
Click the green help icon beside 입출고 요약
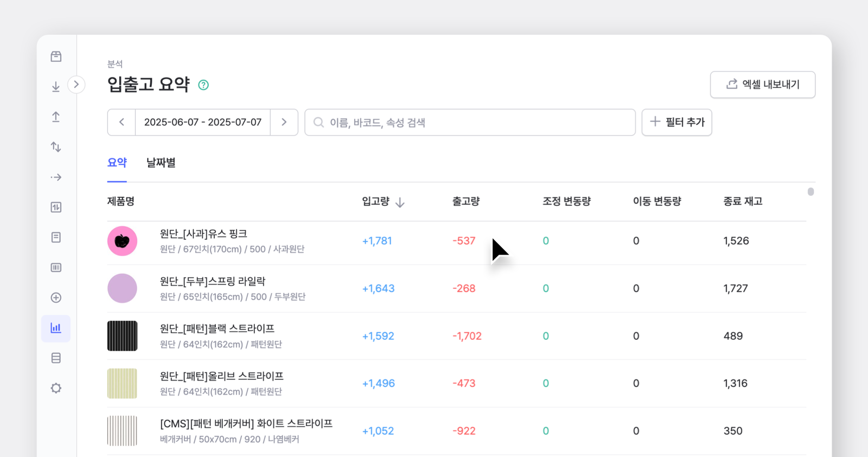pyautogui.click(x=203, y=85)
